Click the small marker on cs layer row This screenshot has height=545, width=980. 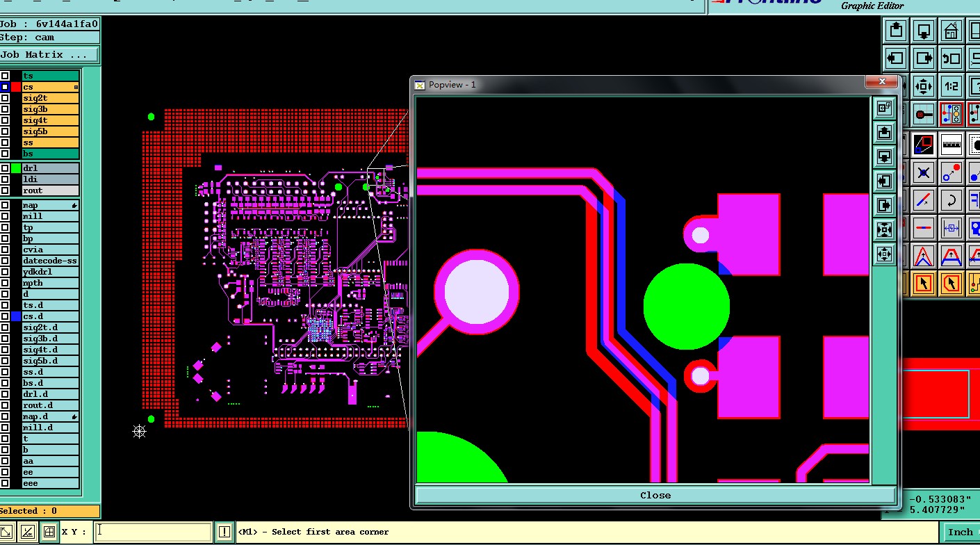[x=76, y=87]
